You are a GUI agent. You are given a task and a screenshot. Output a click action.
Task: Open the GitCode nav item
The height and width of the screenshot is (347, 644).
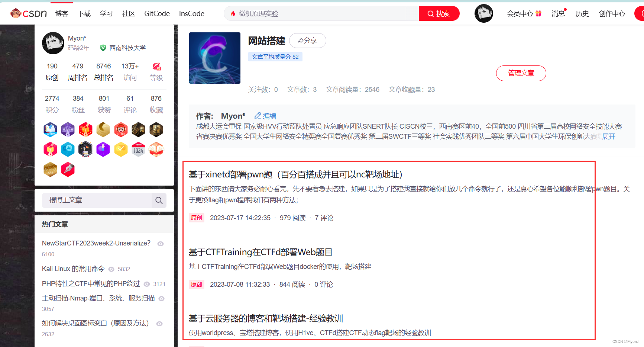[x=157, y=14]
